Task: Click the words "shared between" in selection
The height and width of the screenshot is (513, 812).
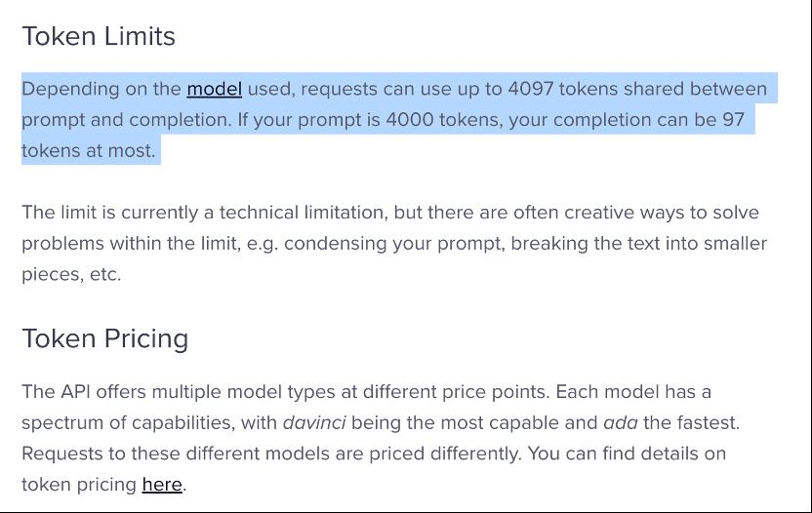Action: (x=695, y=89)
